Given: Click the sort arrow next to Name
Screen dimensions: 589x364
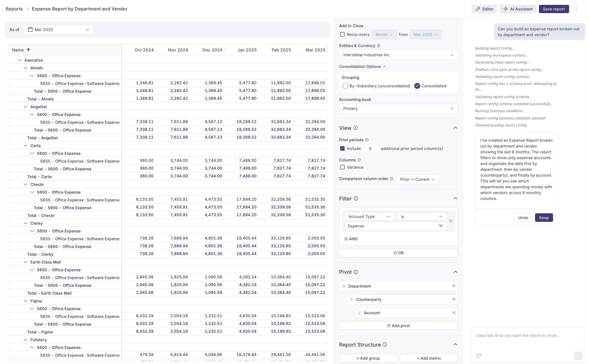Looking at the screenshot, I should point(28,50).
